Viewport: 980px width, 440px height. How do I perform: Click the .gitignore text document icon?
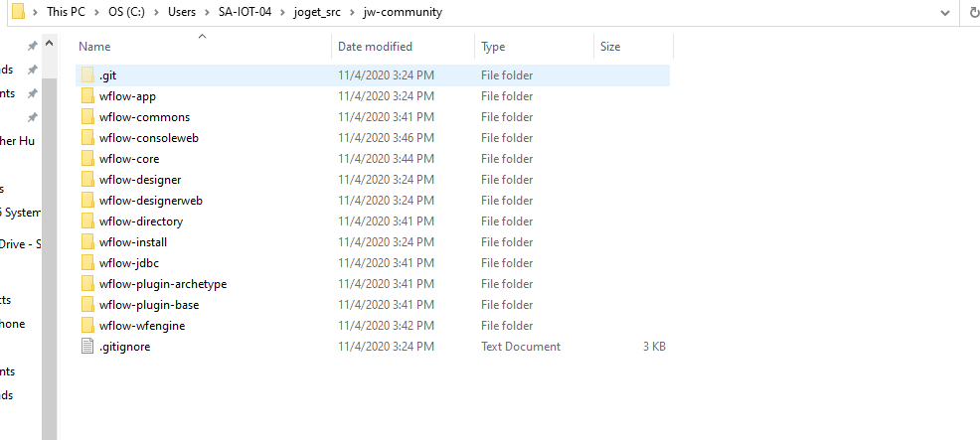tap(87, 347)
